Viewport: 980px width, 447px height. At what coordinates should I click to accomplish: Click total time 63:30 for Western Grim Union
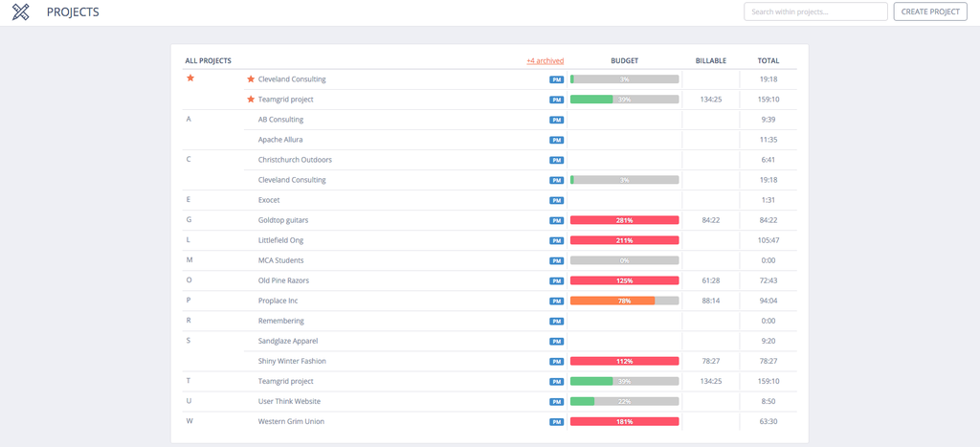(x=768, y=421)
